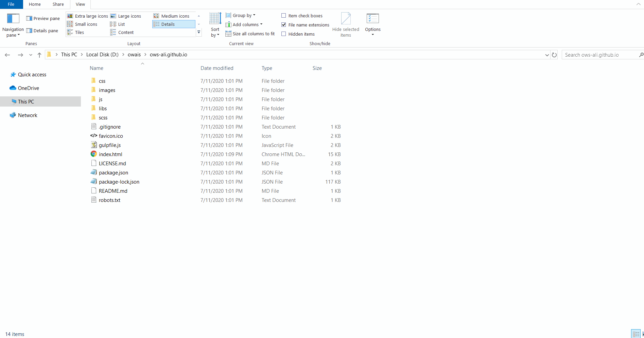Screen dimensions: 644x338
Task: Click Size all columns to fit
Action: [250, 34]
